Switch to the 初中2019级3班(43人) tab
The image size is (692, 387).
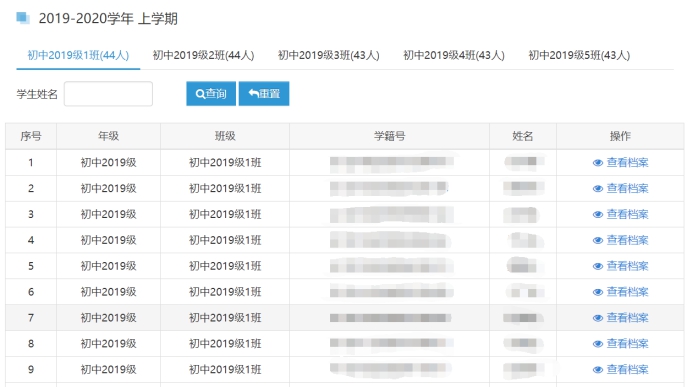tap(329, 55)
